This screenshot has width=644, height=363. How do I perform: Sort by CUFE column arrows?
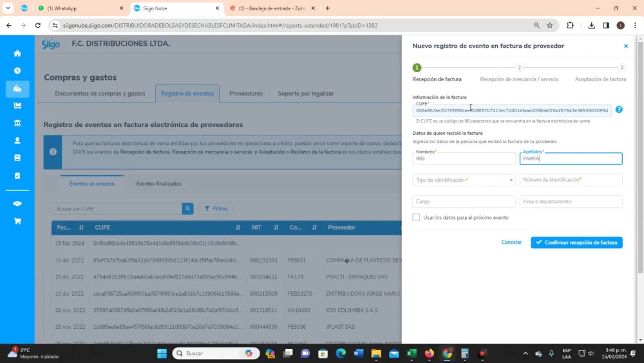[238, 228]
